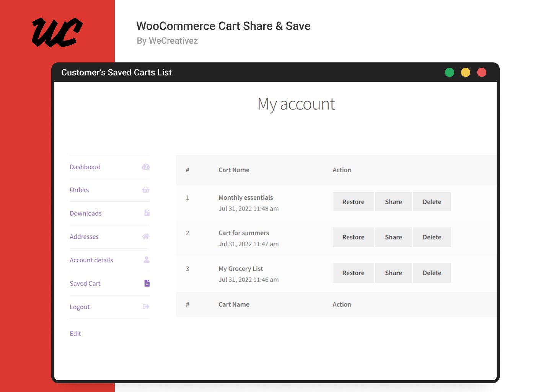Click the date Jul 31, 2022 11:47 am
The image size is (551, 392).
coord(248,244)
